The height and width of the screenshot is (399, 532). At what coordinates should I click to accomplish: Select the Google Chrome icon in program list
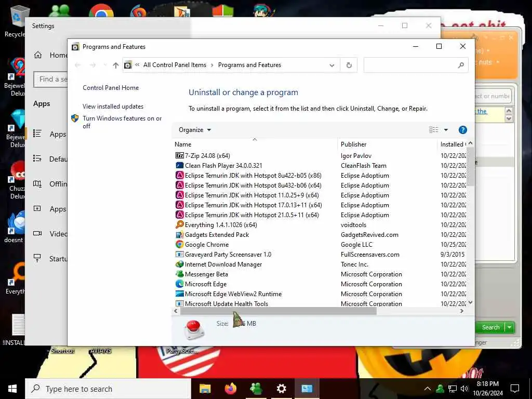pos(179,244)
